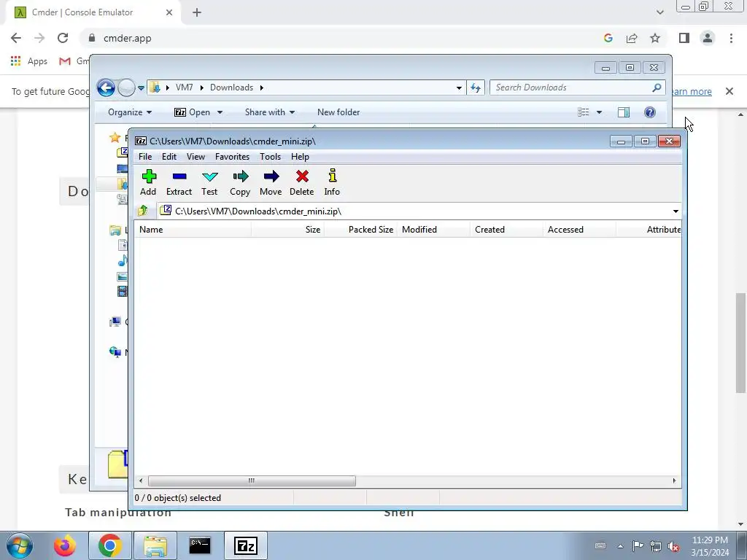The height and width of the screenshot is (560, 747).
Task: Expand the 7-Zip path dropdown arrow
Action: pyautogui.click(x=676, y=211)
